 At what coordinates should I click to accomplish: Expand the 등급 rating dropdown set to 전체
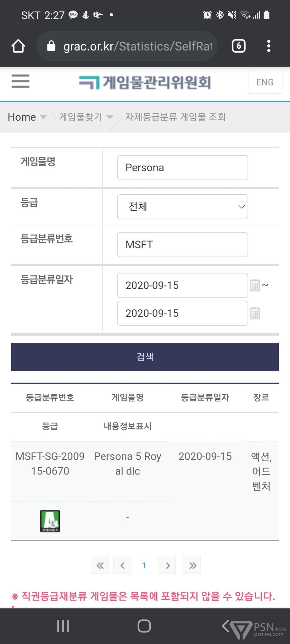[x=182, y=207]
